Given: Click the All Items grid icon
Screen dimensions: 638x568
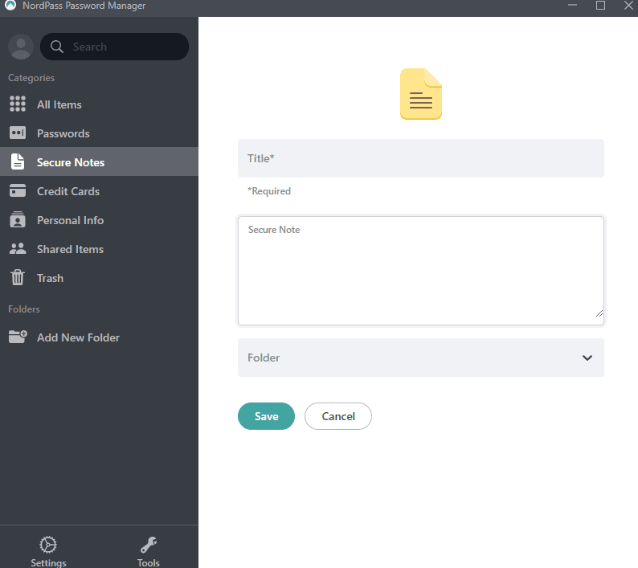Looking at the screenshot, I should click(x=17, y=104).
